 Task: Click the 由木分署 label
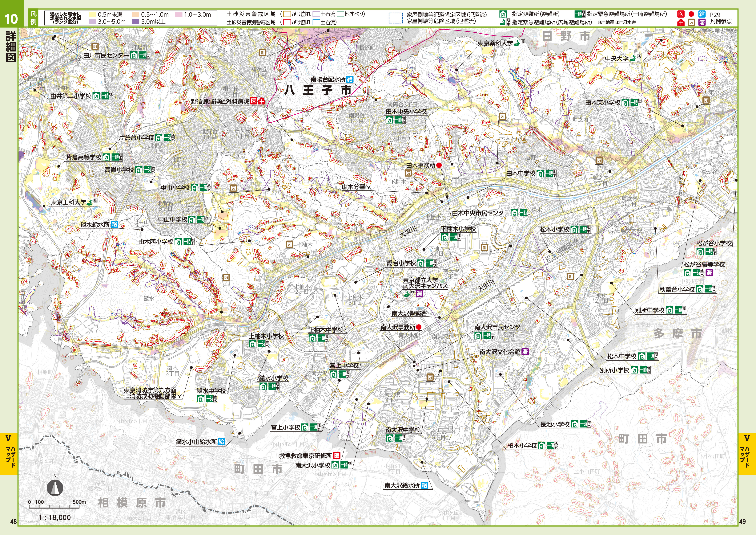click(354, 187)
